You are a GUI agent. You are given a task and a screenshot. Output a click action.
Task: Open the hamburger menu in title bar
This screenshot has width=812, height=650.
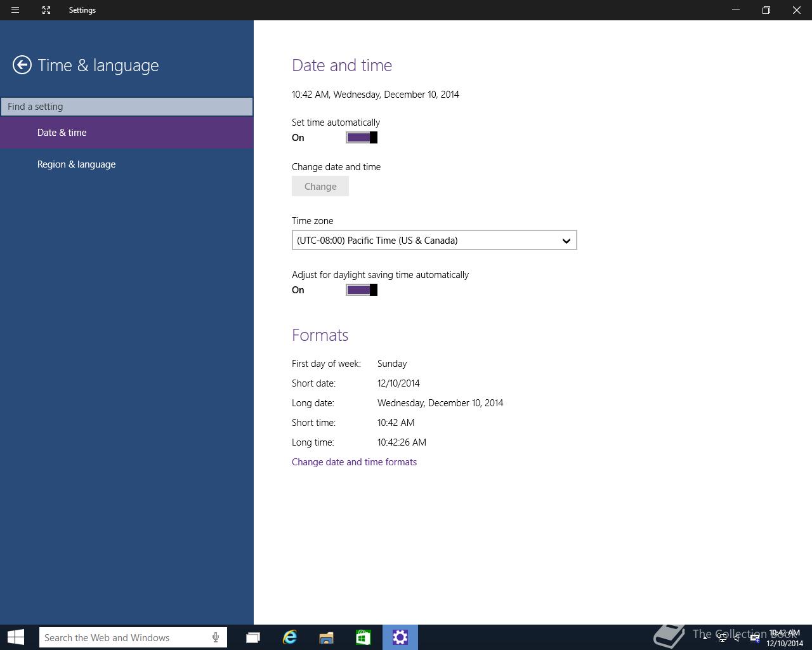[x=15, y=10]
